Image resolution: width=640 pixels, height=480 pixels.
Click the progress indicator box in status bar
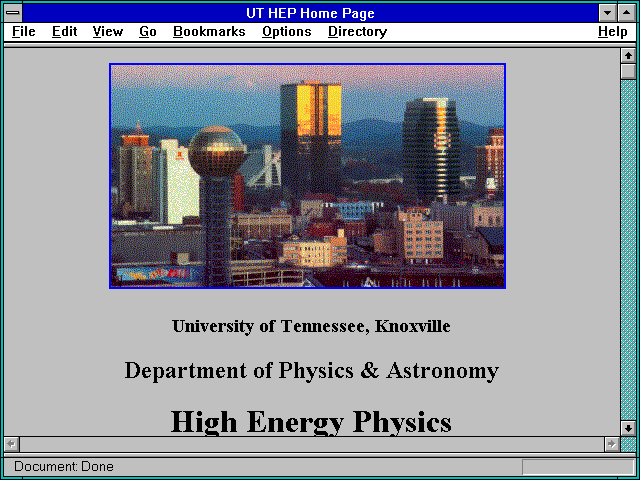[x=578, y=467]
